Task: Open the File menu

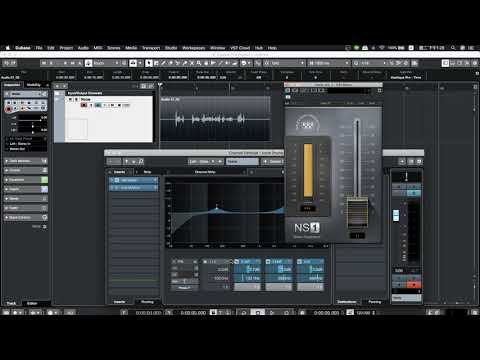Action: coord(39,48)
